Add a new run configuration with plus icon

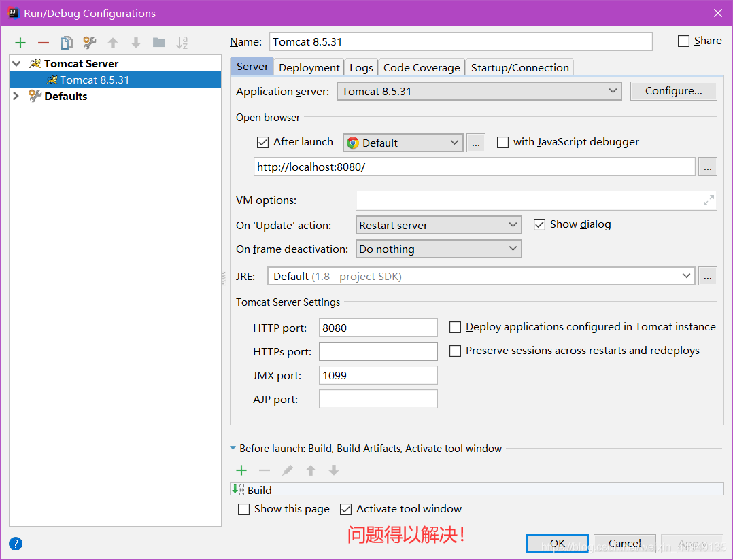pos(20,42)
